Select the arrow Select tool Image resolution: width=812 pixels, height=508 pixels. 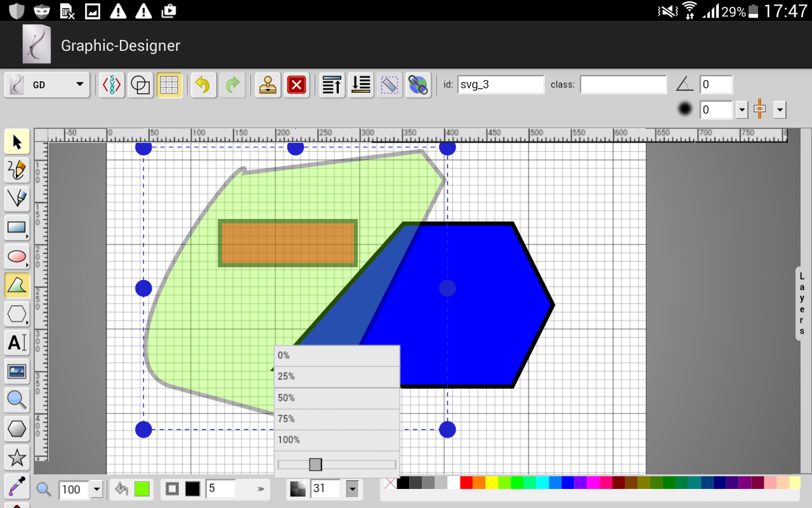click(16, 141)
